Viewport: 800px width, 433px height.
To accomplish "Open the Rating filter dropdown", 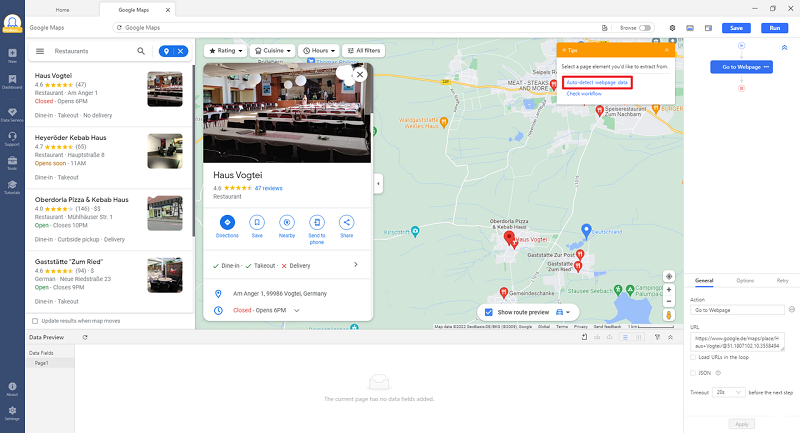I will pos(226,51).
